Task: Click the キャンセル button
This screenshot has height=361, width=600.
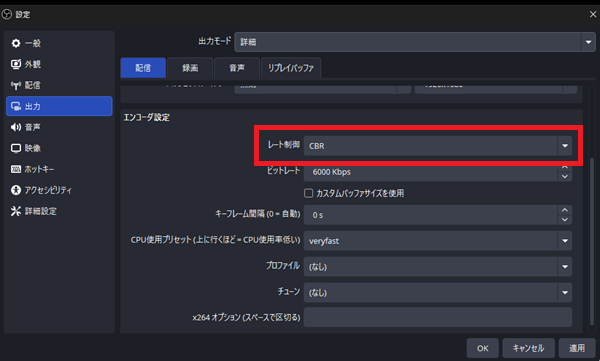Action: click(528, 348)
